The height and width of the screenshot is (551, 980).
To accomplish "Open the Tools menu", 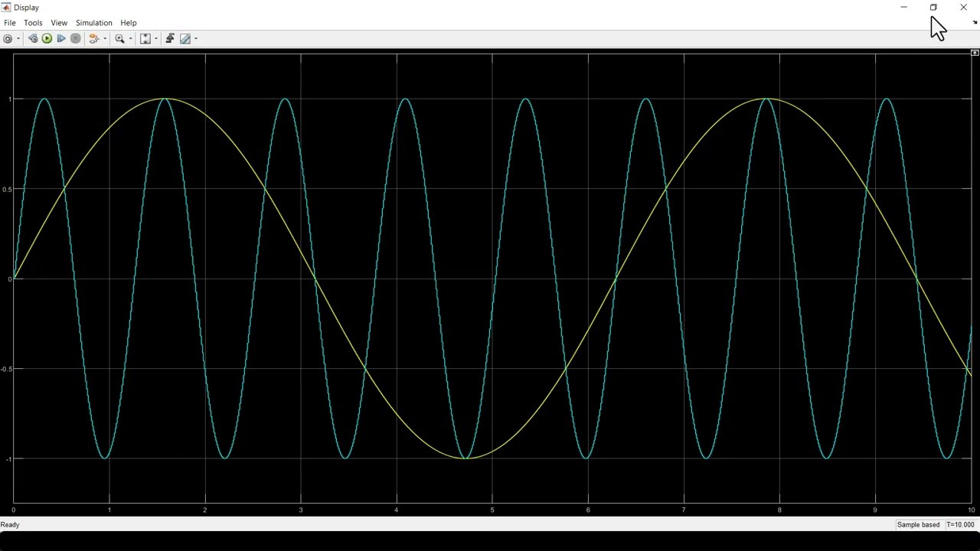I will pos(33,23).
